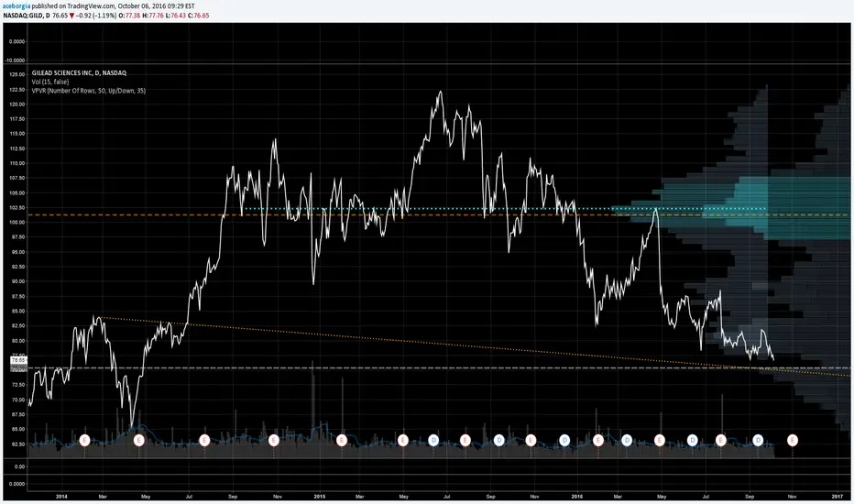Select the late April 2016 earnings E marker

pyautogui.click(x=660, y=440)
